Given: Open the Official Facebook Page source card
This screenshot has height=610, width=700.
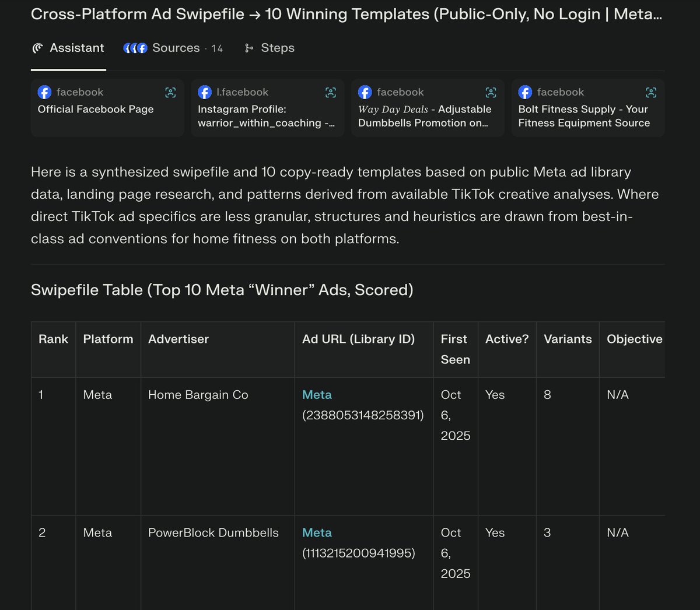Looking at the screenshot, I should coord(96,110).
